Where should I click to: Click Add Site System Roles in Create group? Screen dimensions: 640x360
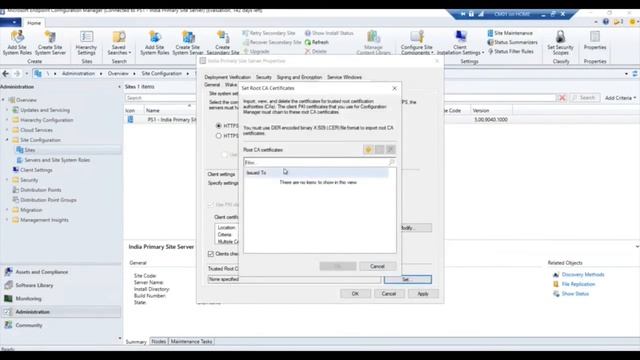coord(17,43)
